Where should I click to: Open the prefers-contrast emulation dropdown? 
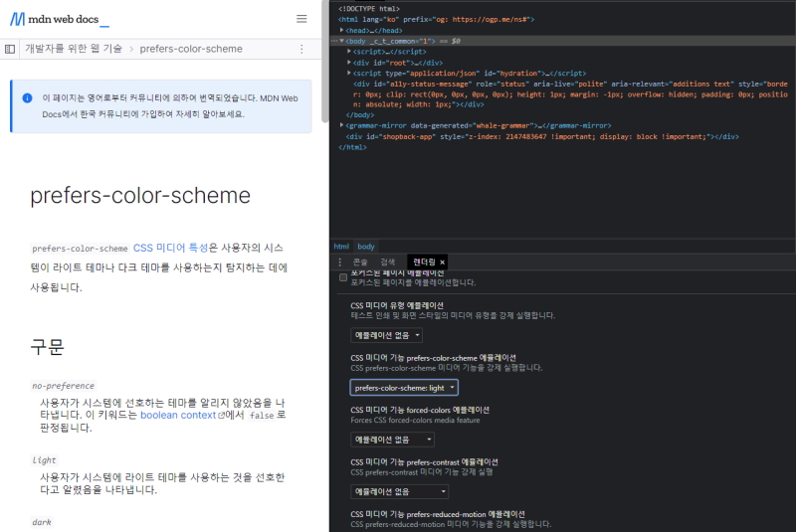point(400,491)
